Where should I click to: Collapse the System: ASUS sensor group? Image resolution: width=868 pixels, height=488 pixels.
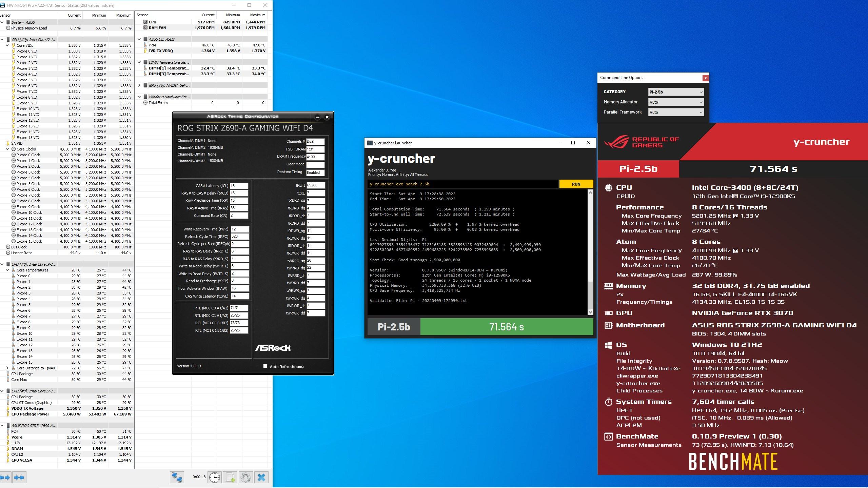click(2, 22)
